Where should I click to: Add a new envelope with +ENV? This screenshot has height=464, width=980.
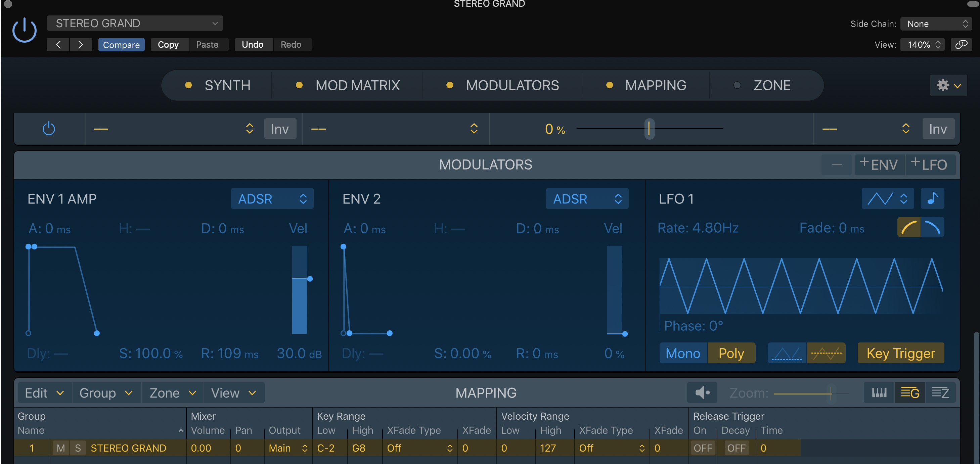tap(879, 165)
